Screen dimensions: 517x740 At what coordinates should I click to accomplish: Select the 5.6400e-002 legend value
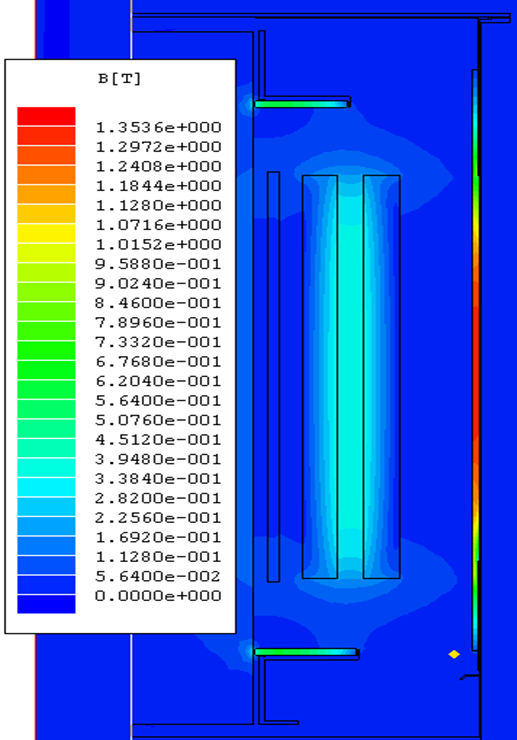[159, 576]
